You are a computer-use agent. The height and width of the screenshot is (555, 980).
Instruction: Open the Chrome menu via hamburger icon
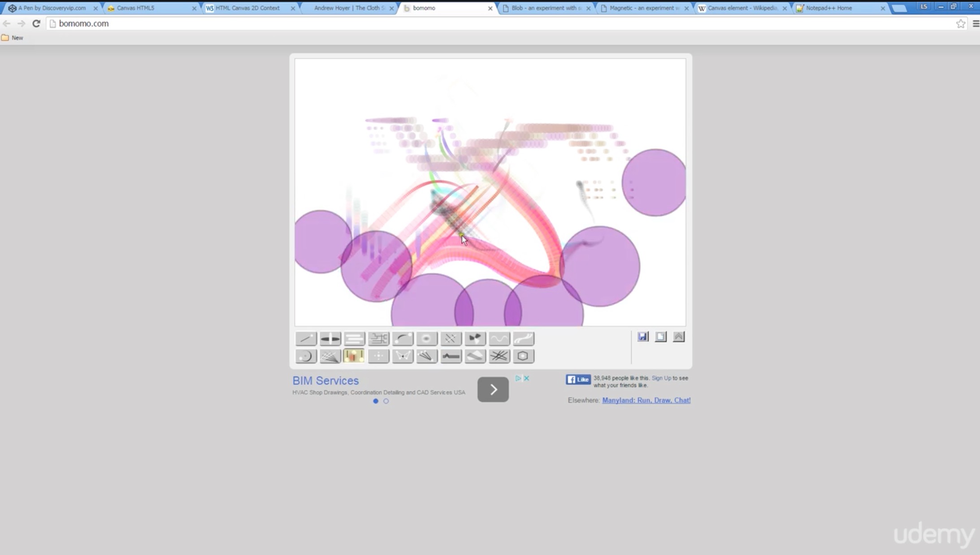click(x=976, y=23)
